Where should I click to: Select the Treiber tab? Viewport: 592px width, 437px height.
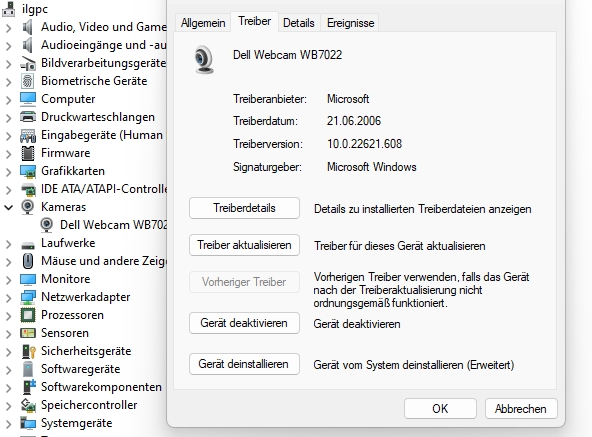coord(254,21)
